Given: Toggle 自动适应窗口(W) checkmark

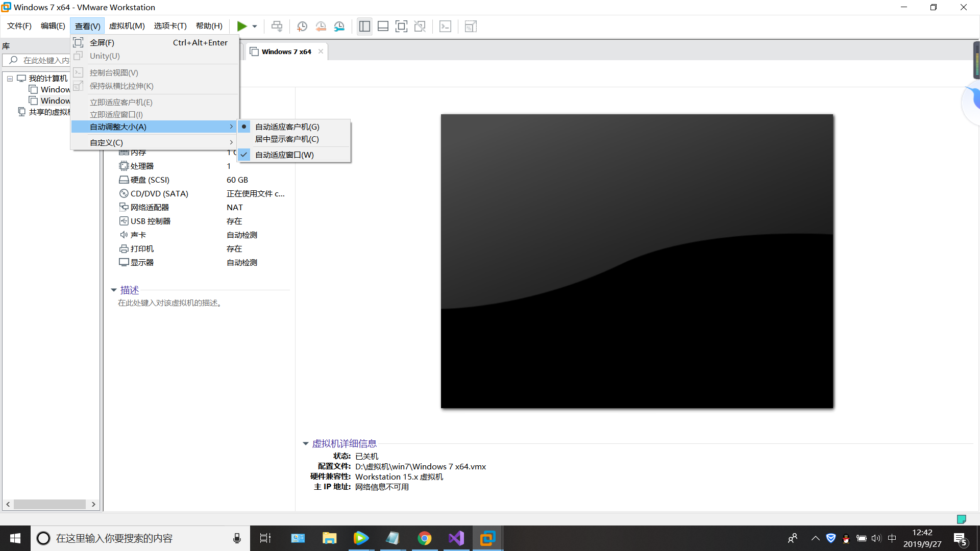Looking at the screenshot, I should click(294, 155).
